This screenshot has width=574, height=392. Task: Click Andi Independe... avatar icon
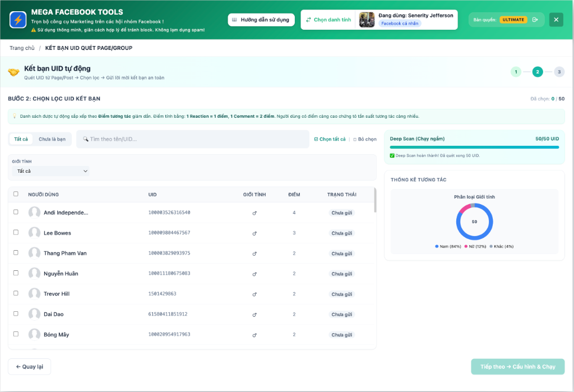[x=34, y=213]
